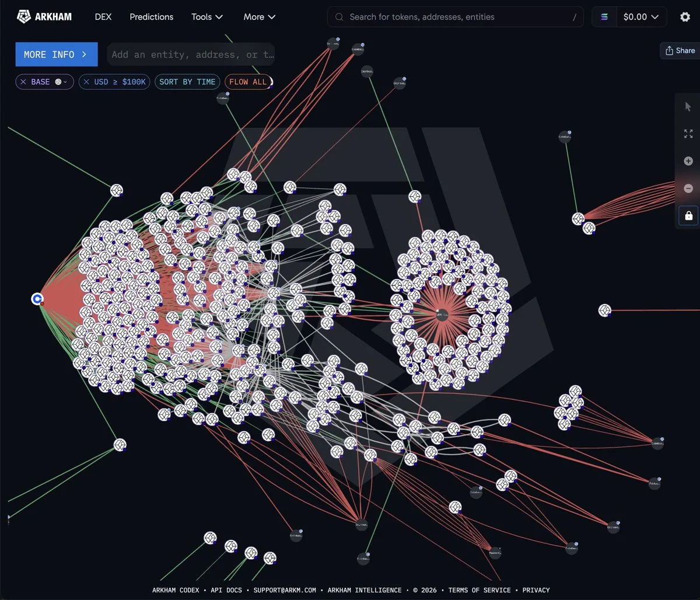Viewport: 700px width, 600px height.
Task: Toggle the graph lock icon
Action: pyautogui.click(x=688, y=216)
